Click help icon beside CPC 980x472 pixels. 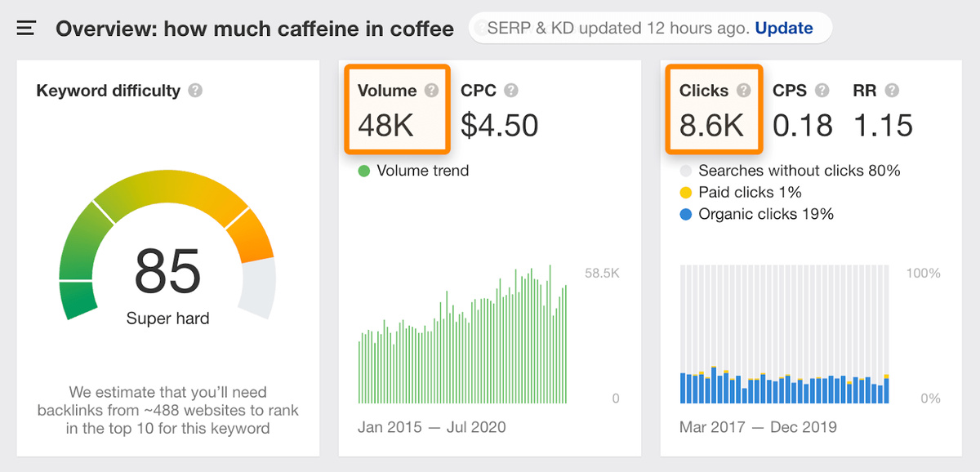click(x=511, y=91)
